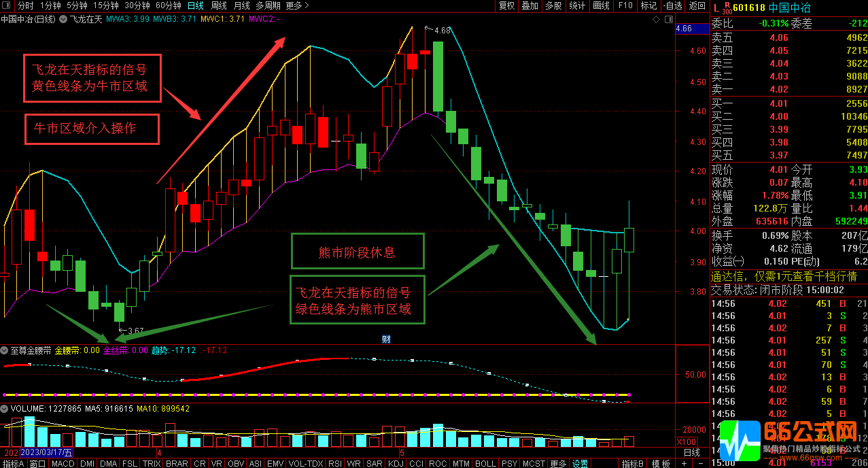The image size is (868, 468).
Task: Click the 叠加 overlay button
Action: (x=530, y=5)
